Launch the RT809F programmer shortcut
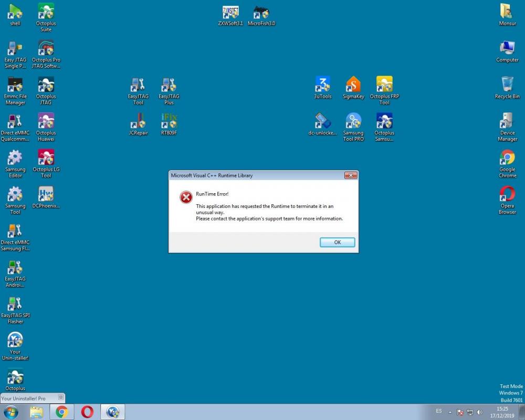Viewport: 525px width, 420px height. click(x=169, y=122)
